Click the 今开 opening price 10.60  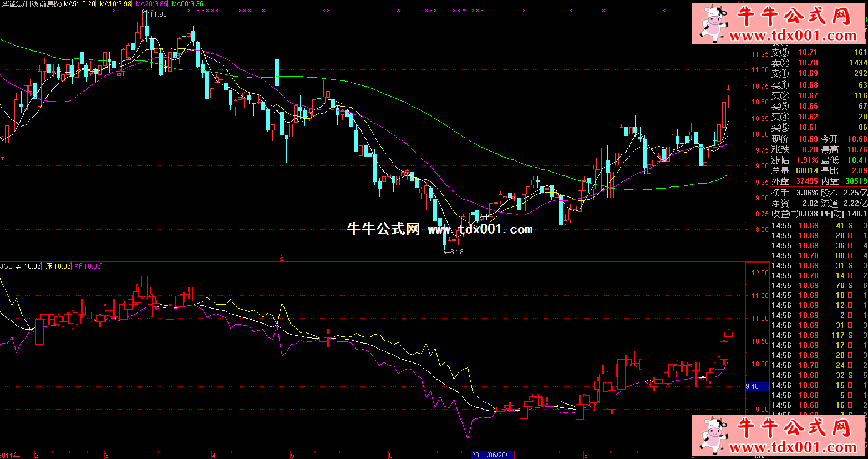857,139
